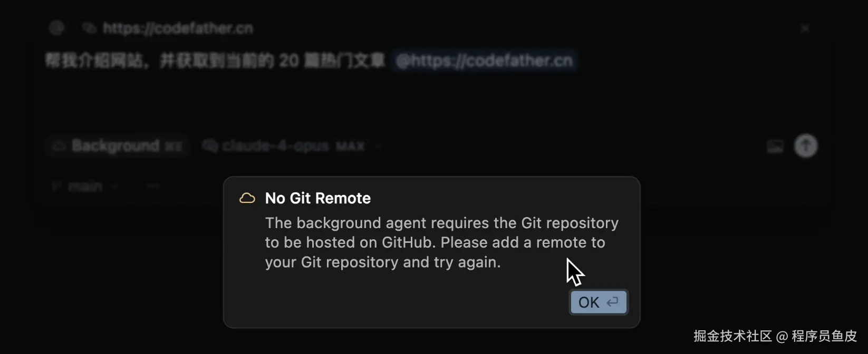Click the return-key icon inside the OK button
This screenshot has width=868, height=354.
tap(612, 302)
